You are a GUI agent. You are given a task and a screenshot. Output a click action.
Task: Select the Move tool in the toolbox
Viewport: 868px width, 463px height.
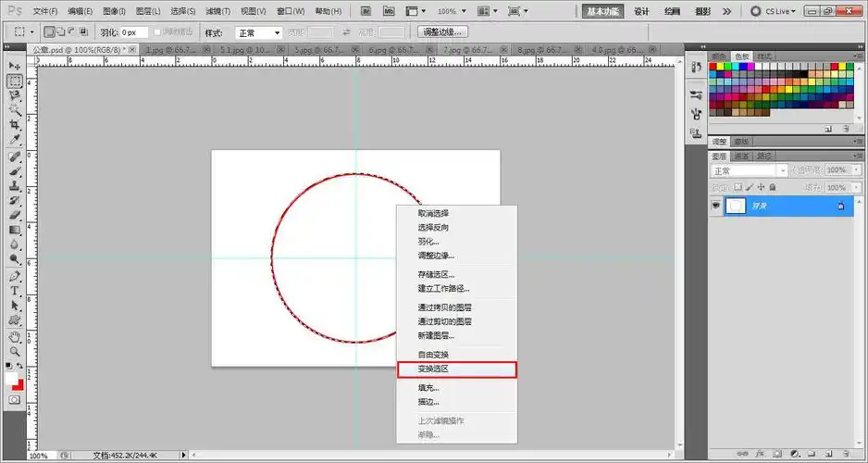(15, 67)
